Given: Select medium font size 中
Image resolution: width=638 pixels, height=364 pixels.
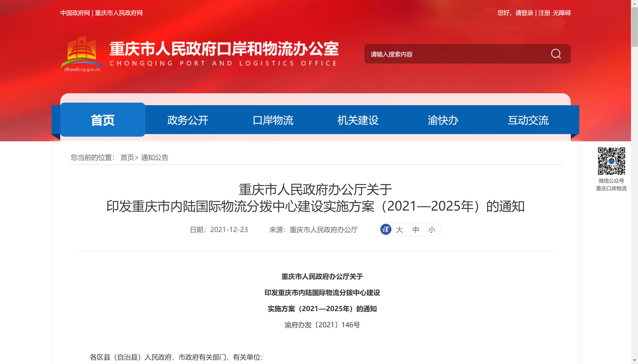Looking at the screenshot, I should pyautogui.click(x=415, y=229).
